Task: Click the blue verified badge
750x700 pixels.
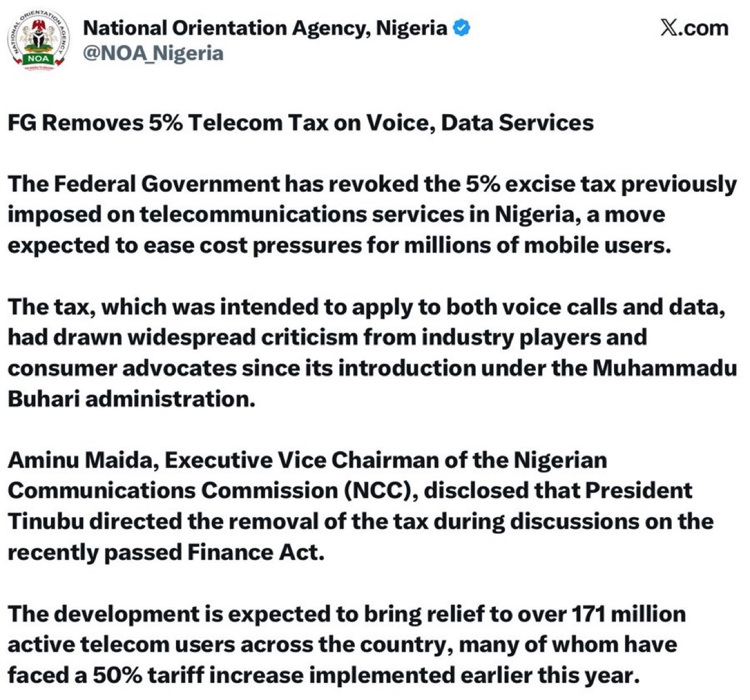Action: (462, 28)
